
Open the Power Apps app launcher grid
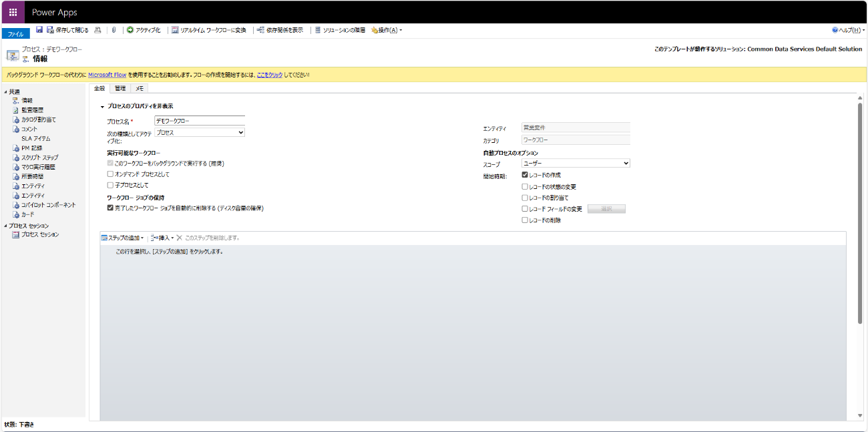(x=13, y=12)
